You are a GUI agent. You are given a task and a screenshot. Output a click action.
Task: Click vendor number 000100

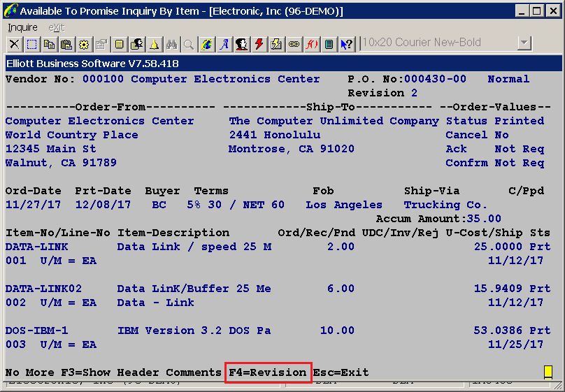tap(103, 79)
